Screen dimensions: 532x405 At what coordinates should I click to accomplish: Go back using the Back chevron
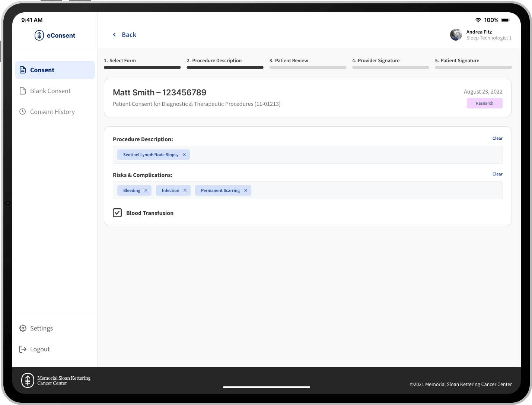[115, 35]
